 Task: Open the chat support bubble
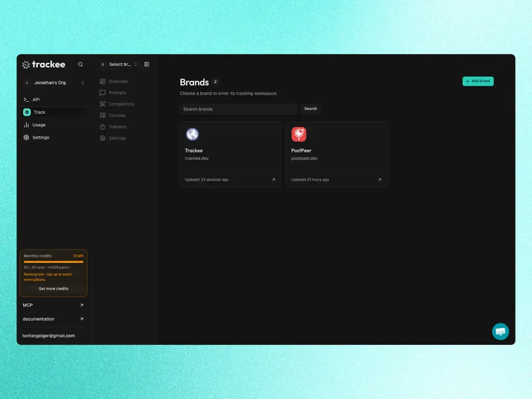[x=501, y=332]
